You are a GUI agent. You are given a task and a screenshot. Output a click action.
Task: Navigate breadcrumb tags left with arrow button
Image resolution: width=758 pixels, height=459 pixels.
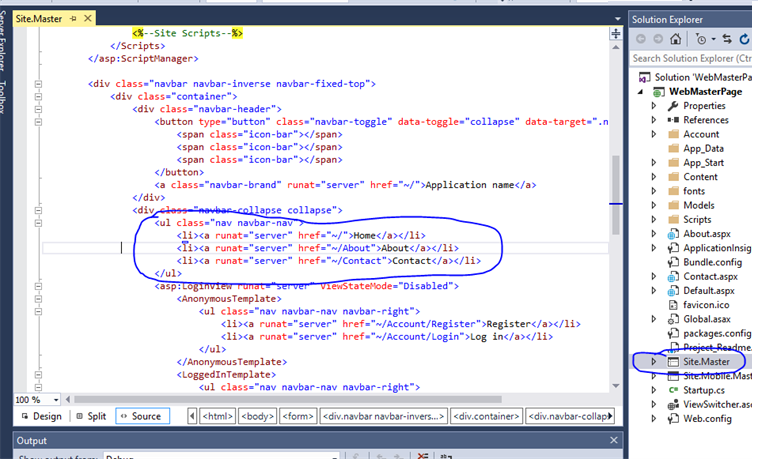click(192, 416)
